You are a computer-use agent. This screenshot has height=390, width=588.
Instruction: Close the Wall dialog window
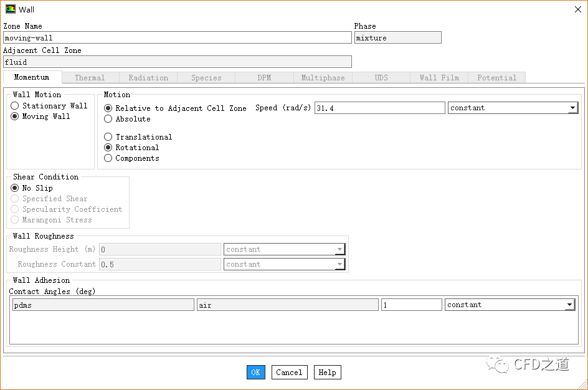tap(577, 9)
